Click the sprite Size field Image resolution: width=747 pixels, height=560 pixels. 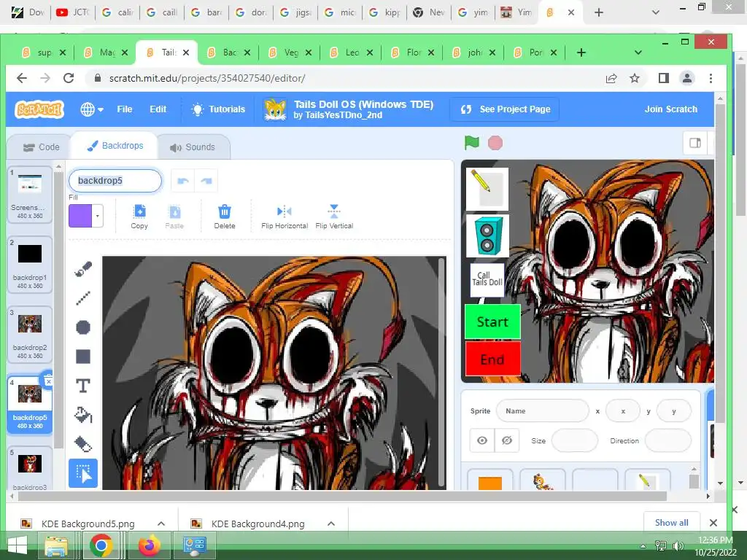tap(575, 440)
